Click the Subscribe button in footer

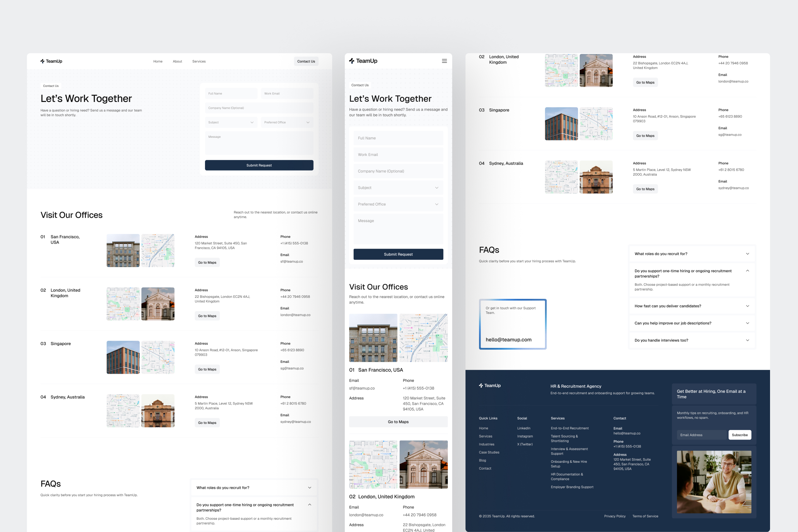(739, 435)
